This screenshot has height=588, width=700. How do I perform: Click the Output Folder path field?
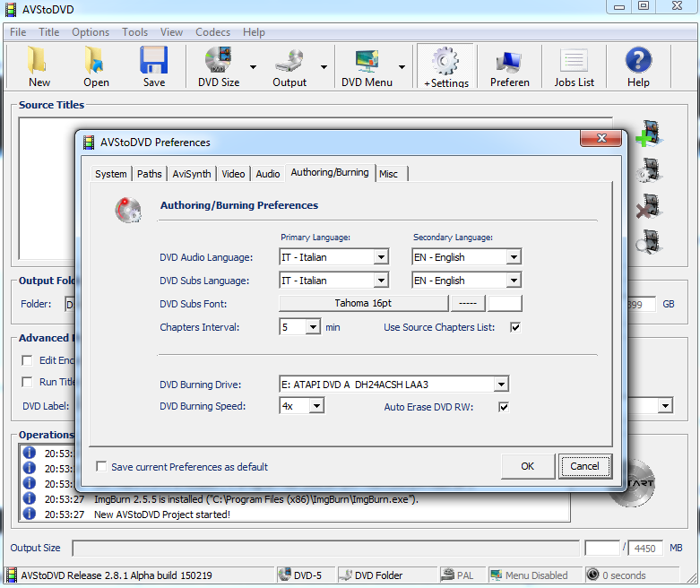coord(70,304)
